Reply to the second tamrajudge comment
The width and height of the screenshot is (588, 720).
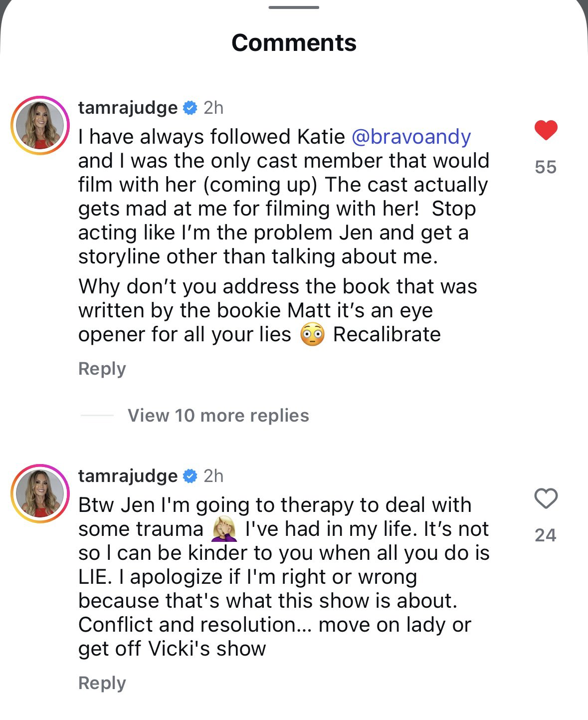pos(102,683)
